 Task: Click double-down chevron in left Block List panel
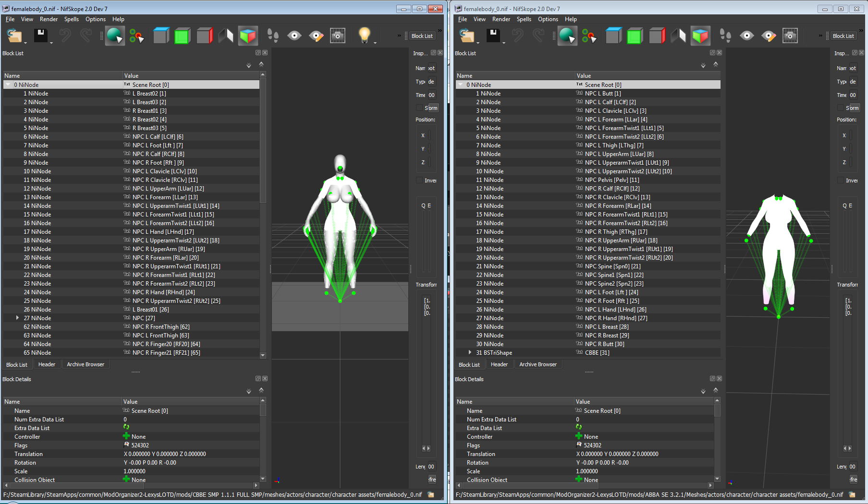249,65
